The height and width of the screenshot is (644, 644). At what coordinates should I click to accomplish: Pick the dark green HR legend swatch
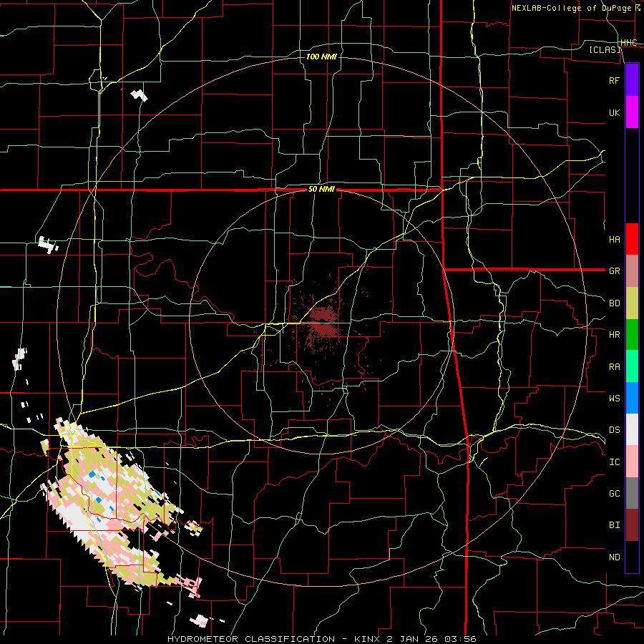coord(632,334)
